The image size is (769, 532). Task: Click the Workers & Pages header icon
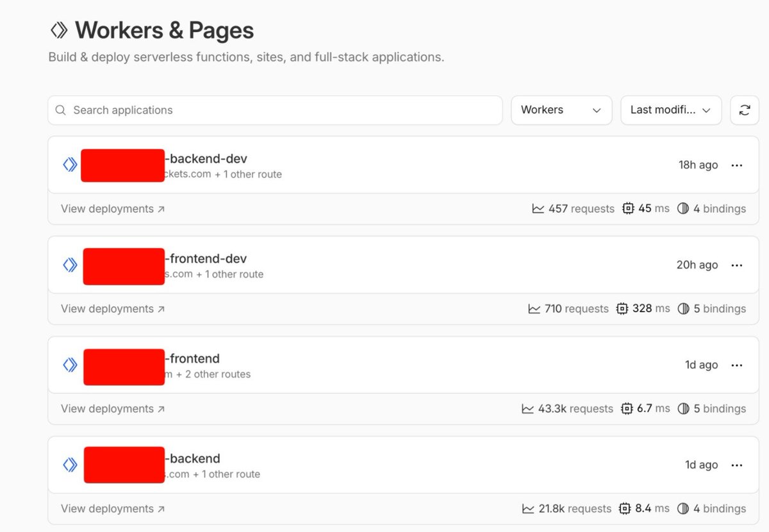[x=59, y=30]
